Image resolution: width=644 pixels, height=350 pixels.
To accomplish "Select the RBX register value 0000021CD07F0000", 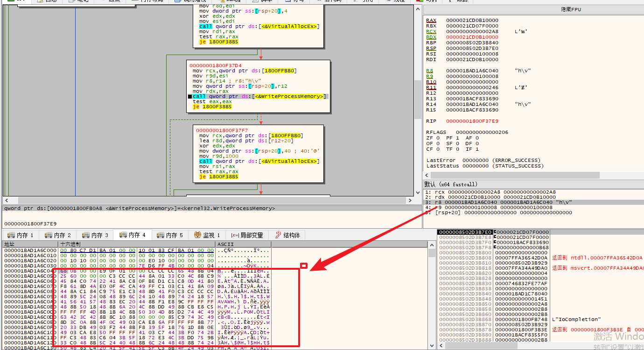I will 472,26.
